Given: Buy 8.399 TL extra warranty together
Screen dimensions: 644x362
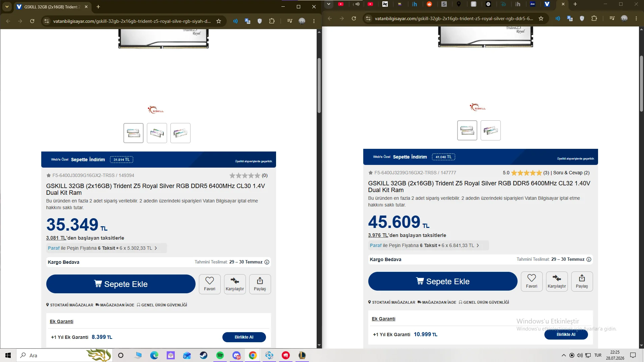Looking at the screenshot, I should click(x=244, y=337).
